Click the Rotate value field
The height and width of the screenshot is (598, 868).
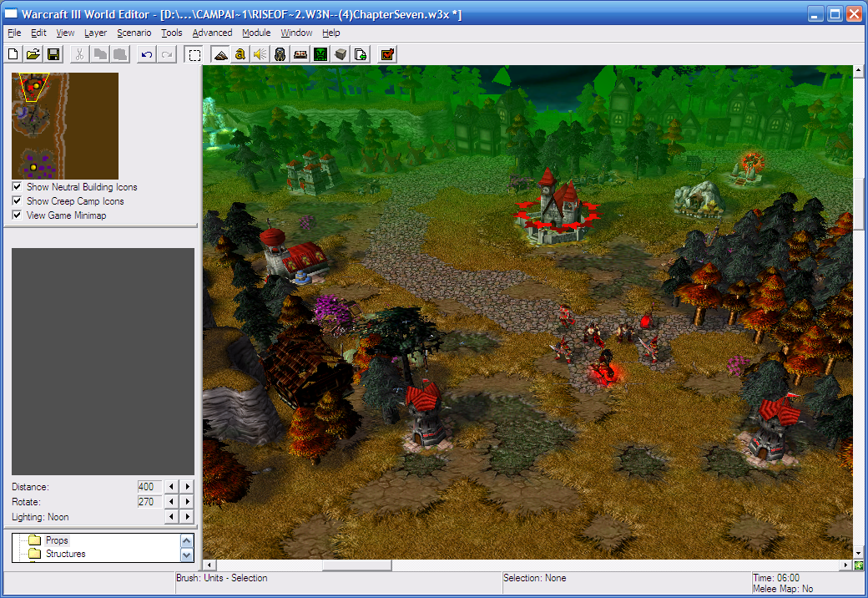(149, 502)
